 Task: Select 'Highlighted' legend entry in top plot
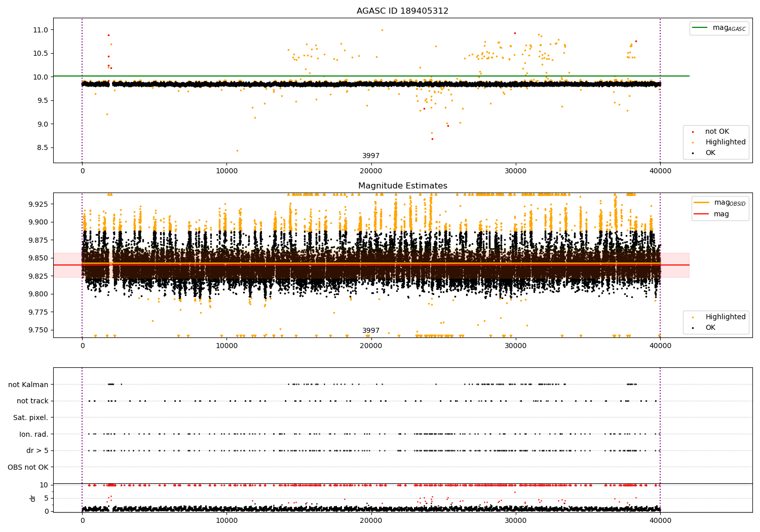pos(725,142)
